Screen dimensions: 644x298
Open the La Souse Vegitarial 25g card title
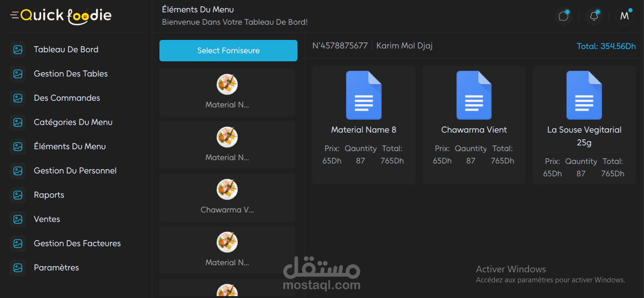tap(585, 136)
